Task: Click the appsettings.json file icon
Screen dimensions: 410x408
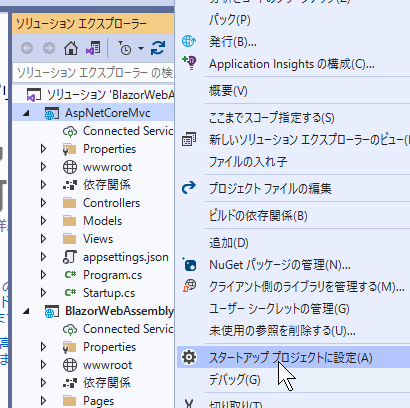Action: 70,257
